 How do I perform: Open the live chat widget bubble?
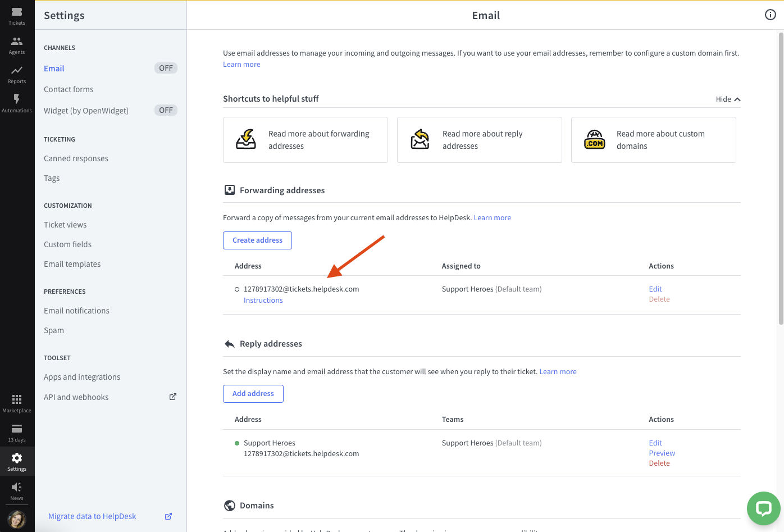pos(763,508)
